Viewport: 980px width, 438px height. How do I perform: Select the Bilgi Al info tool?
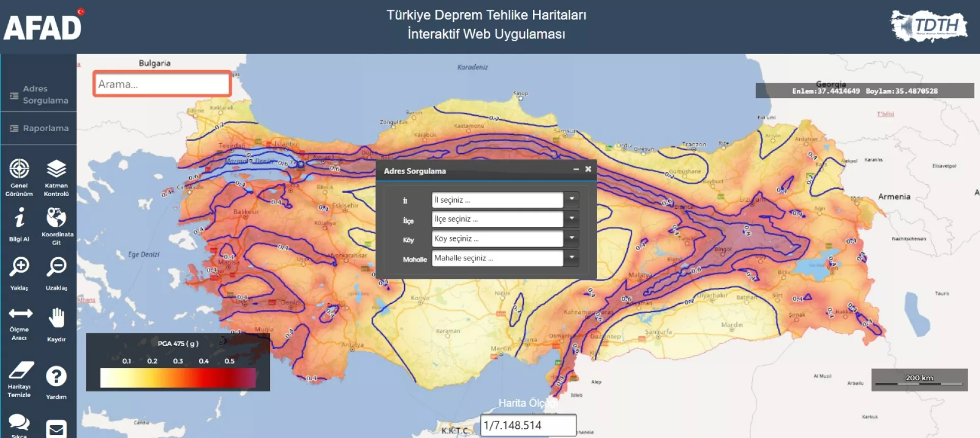click(19, 217)
